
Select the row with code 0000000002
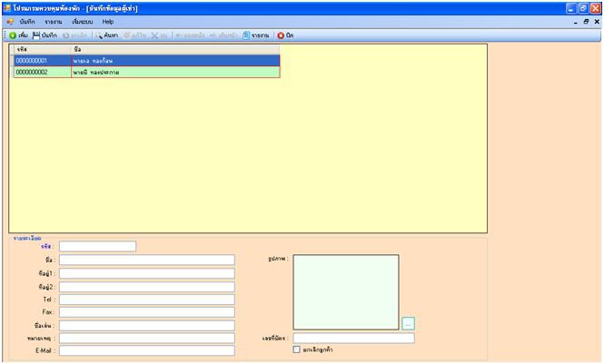coord(146,72)
